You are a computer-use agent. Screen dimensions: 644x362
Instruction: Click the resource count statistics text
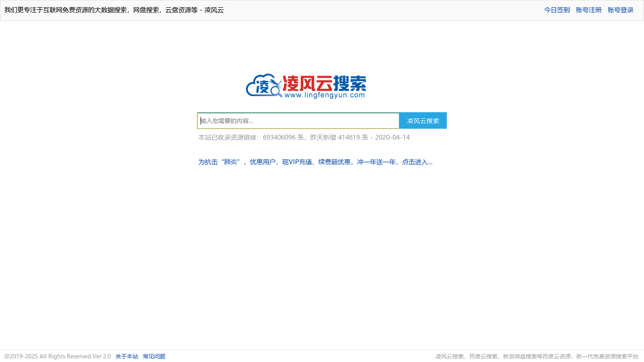[304, 138]
